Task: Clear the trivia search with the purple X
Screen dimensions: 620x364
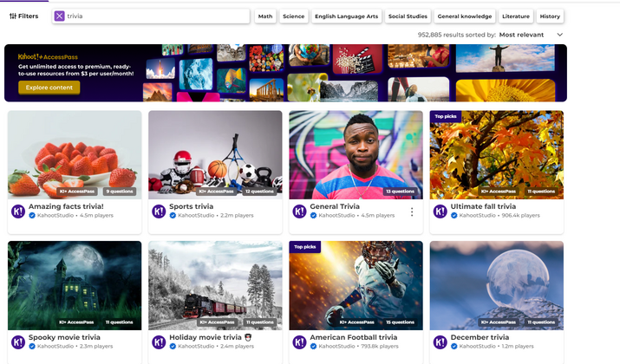Action: pos(59,16)
